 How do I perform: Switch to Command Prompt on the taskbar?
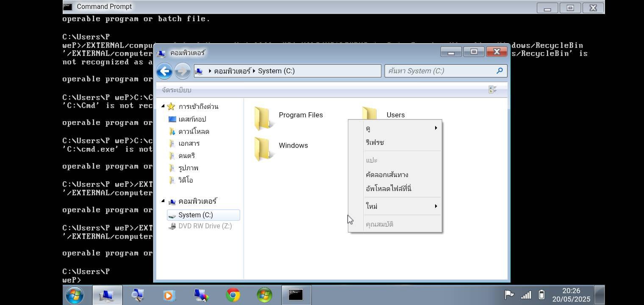click(296, 295)
